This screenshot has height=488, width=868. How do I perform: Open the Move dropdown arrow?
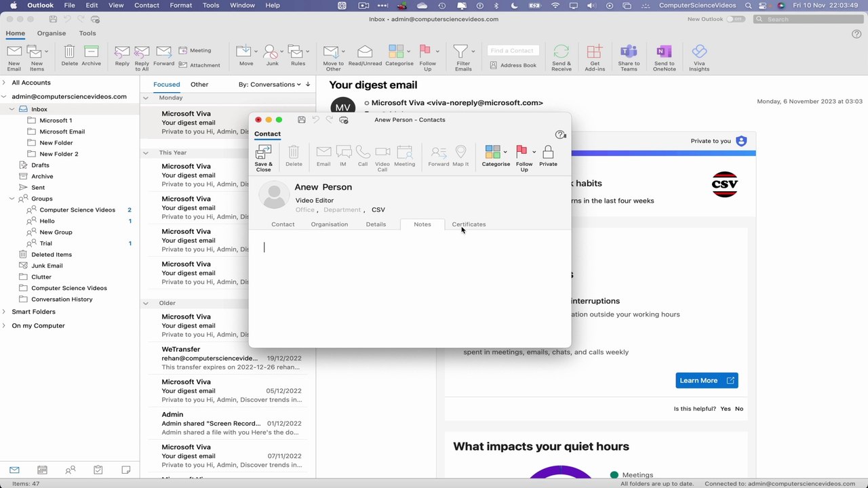click(256, 52)
